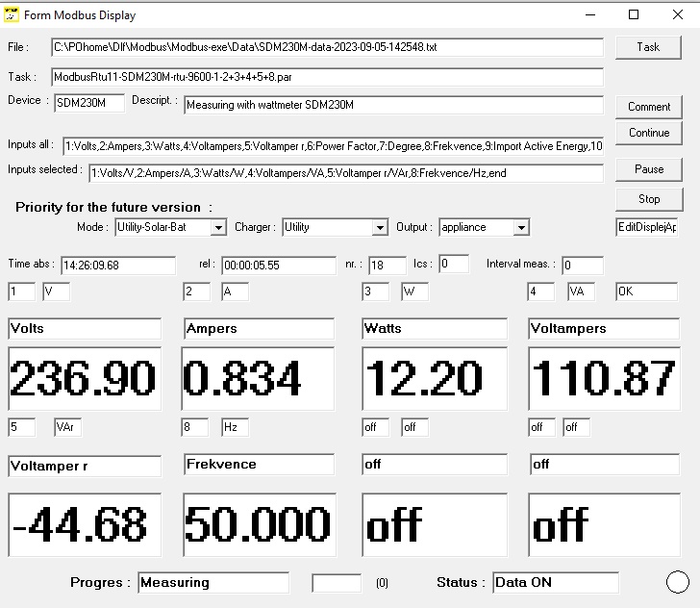This screenshot has height=608, width=700.
Task: Click the Interval meas. value field
Action: [x=582, y=265]
